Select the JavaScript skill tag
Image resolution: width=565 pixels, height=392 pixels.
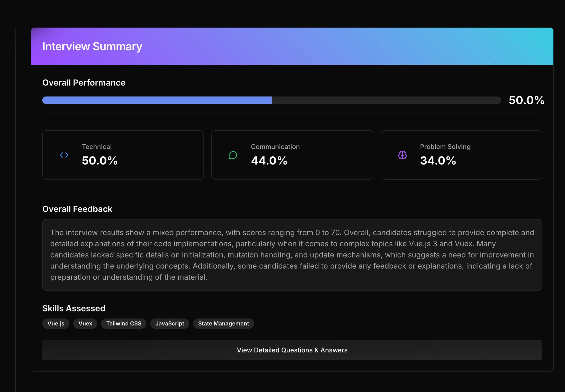pos(170,323)
